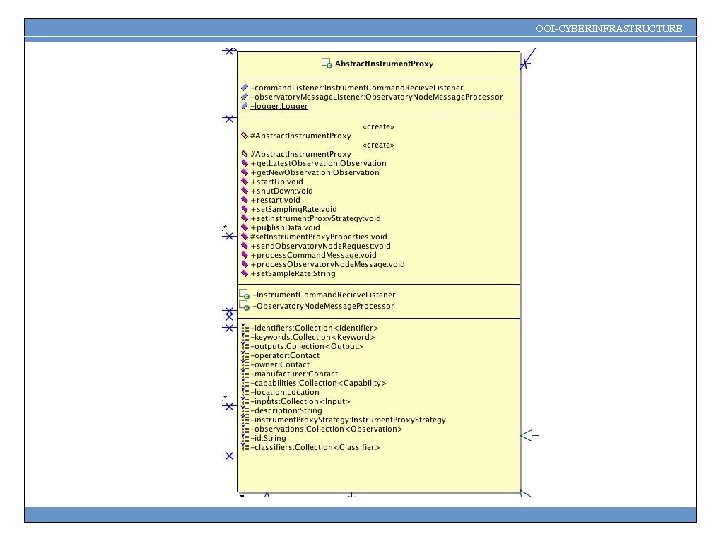Click the property icon beside inputs:Collection<Input>
Viewport: 720px width, 540px height.
click(x=245, y=401)
